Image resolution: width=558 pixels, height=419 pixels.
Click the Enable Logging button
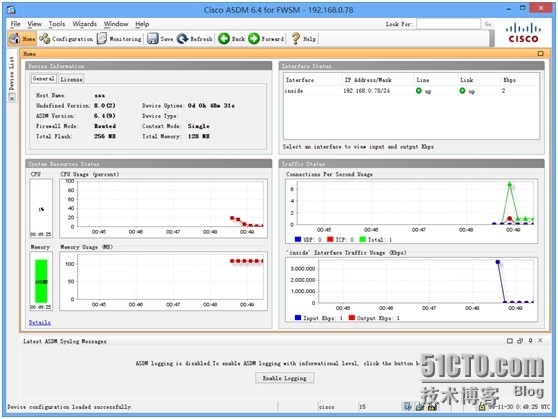click(x=284, y=378)
